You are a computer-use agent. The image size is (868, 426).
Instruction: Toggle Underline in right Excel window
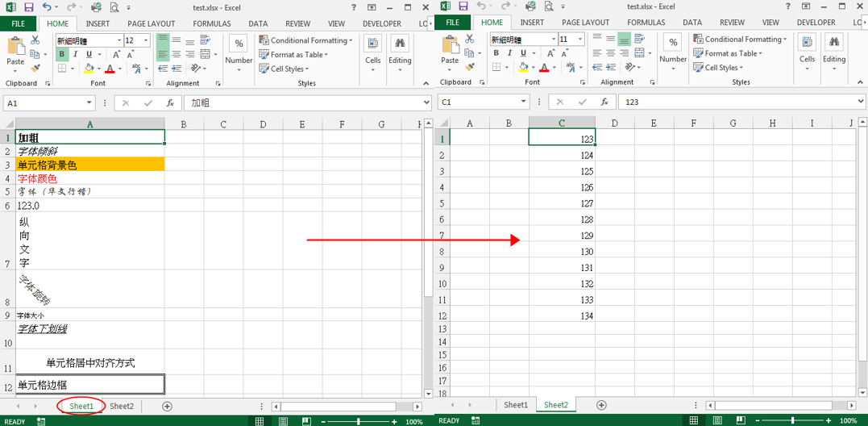coord(522,53)
